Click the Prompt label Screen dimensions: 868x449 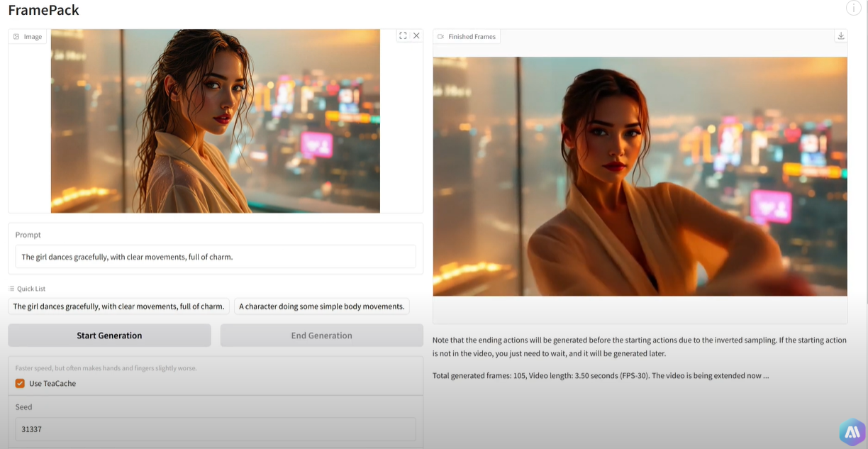[x=28, y=235]
